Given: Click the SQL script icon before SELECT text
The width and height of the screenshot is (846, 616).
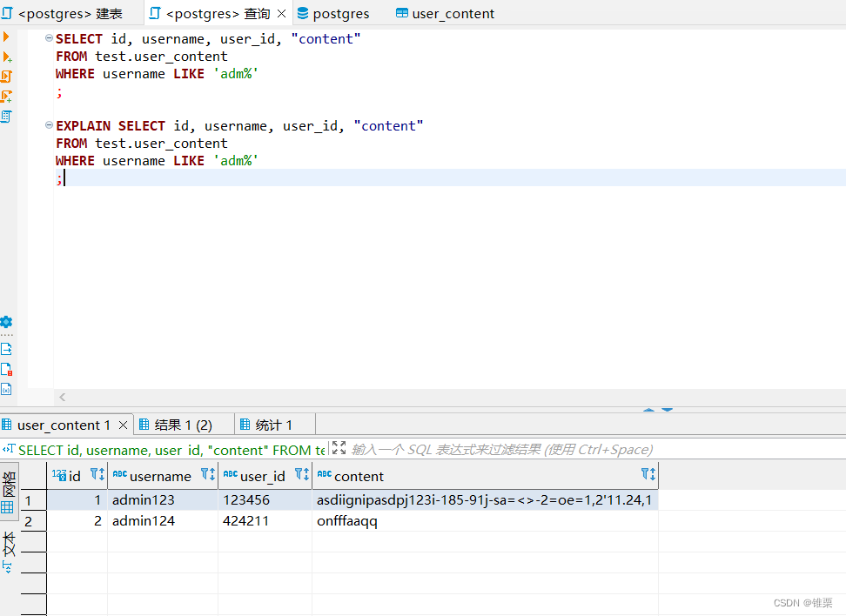Looking at the screenshot, I should pos(8,449).
